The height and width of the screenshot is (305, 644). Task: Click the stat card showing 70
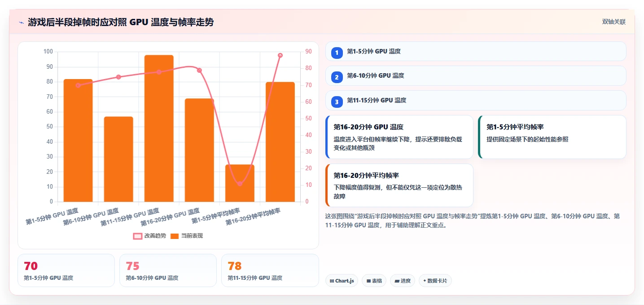[x=66, y=270]
